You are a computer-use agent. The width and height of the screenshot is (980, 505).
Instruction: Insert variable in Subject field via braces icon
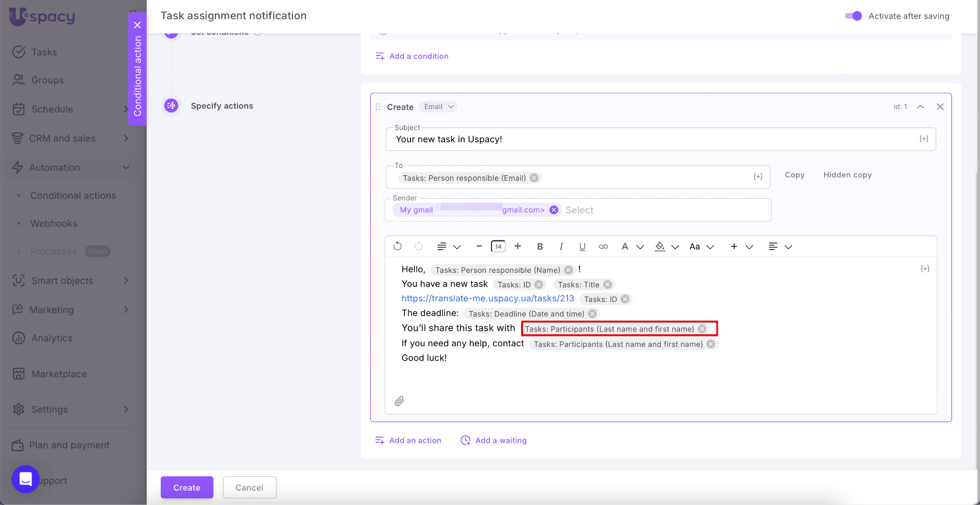pyautogui.click(x=924, y=139)
